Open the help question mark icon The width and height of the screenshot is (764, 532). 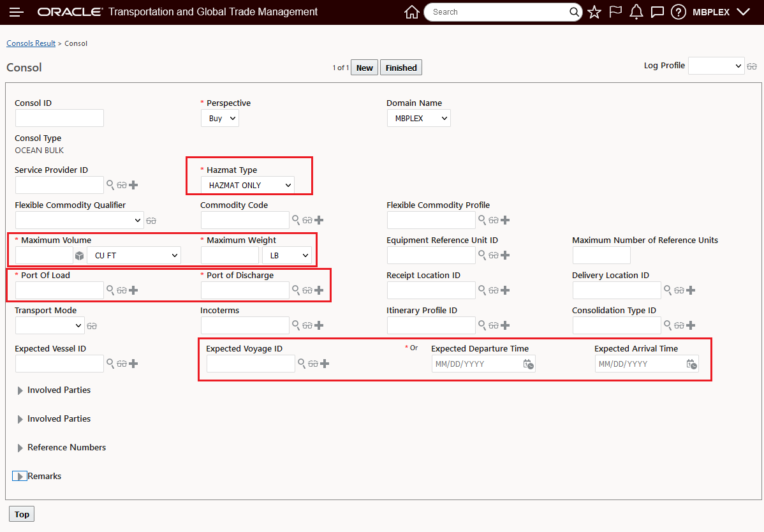point(679,12)
